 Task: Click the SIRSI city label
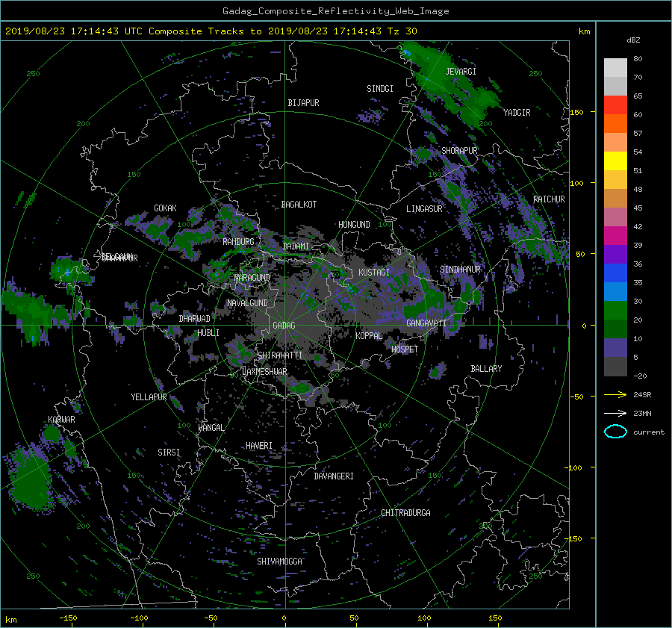click(169, 453)
